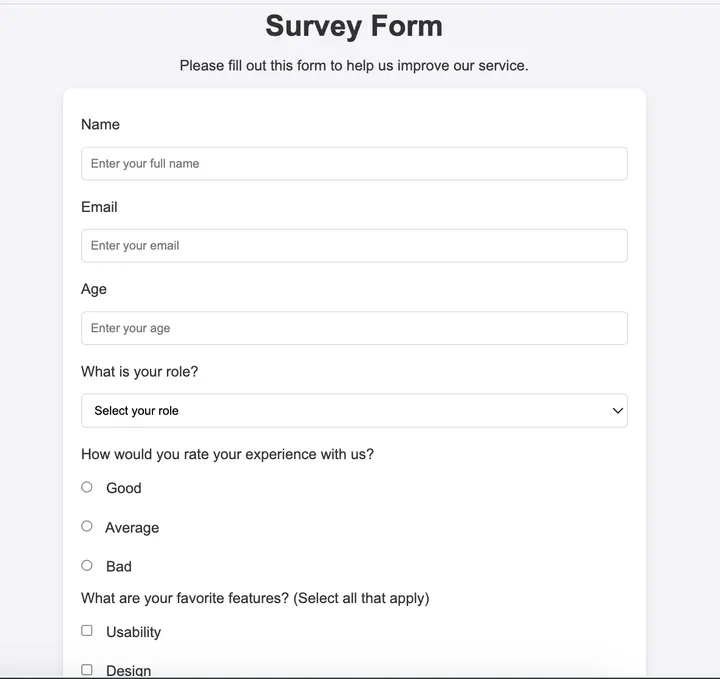Focus the "Enter your full name" field
The width and height of the screenshot is (720, 679).
click(x=354, y=164)
